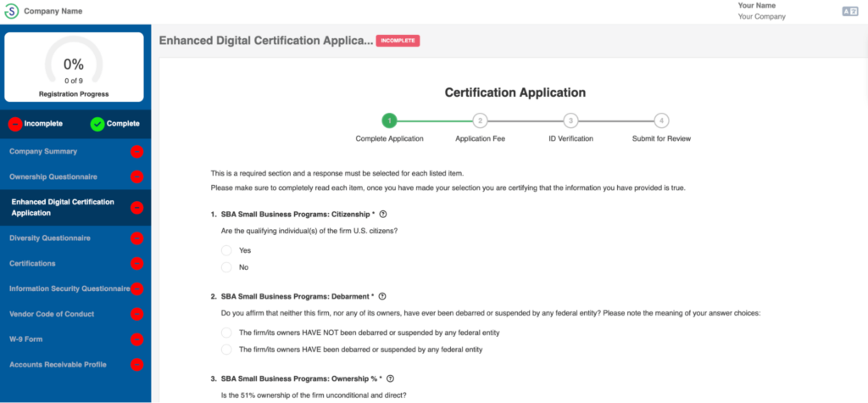Click the help icon beside Debarment question
Image resolution: width=868 pixels, height=403 pixels.
pos(382,296)
